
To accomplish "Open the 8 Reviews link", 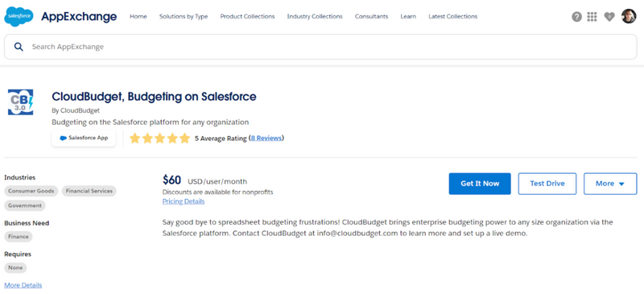I will pyautogui.click(x=266, y=139).
